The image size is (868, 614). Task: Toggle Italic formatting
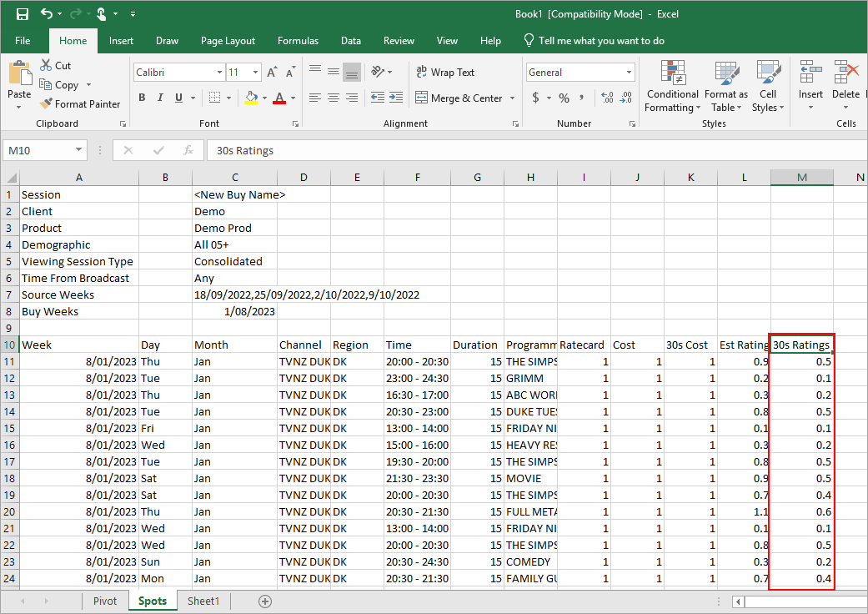click(160, 98)
